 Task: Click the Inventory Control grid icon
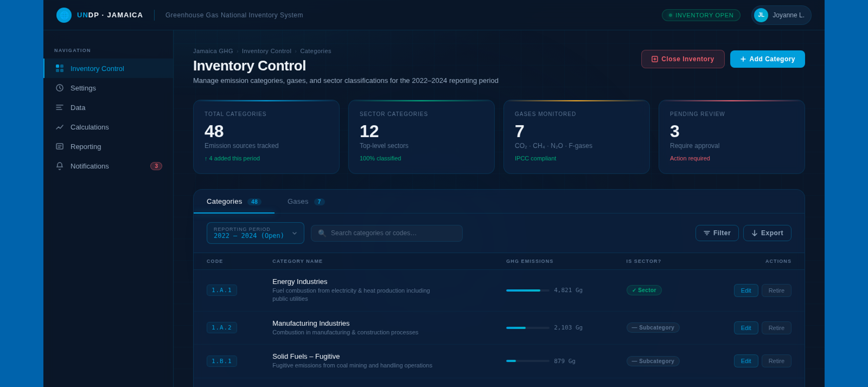pos(60,68)
